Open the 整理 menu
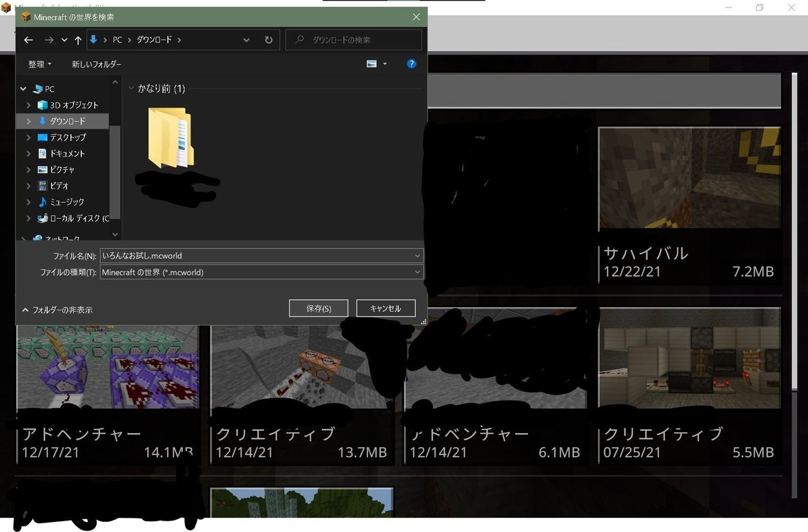Image resolution: width=808 pixels, height=532 pixels. coord(40,64)
